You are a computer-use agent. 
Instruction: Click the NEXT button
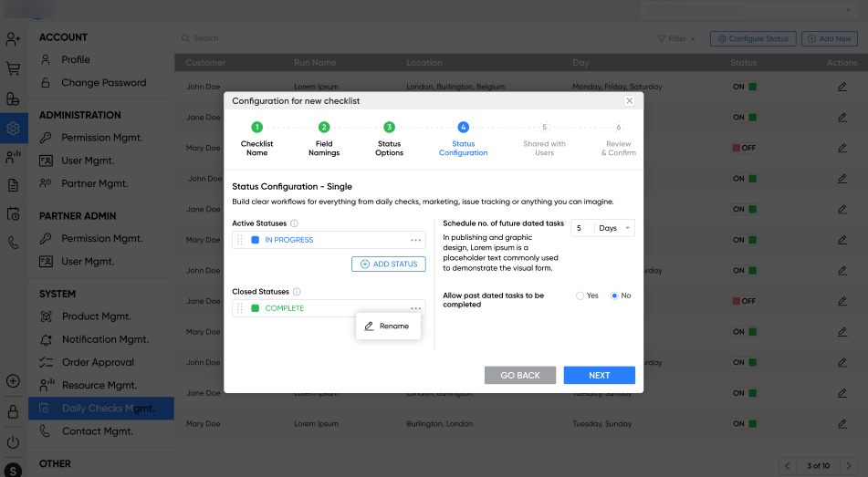click(599, 375)
